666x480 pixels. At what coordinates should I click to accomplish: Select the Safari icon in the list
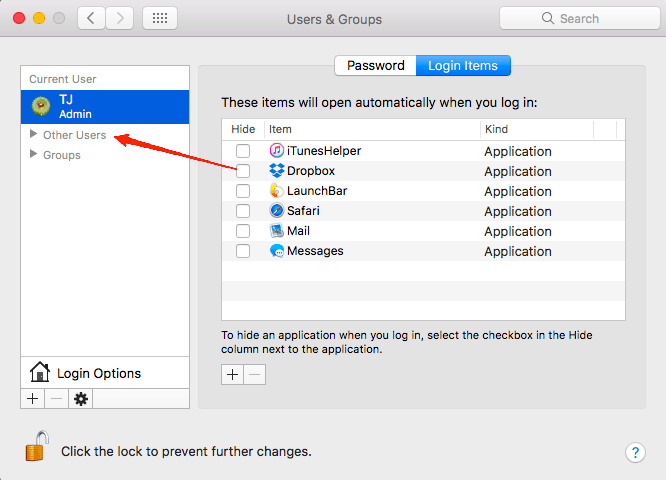tap(277, 211)
